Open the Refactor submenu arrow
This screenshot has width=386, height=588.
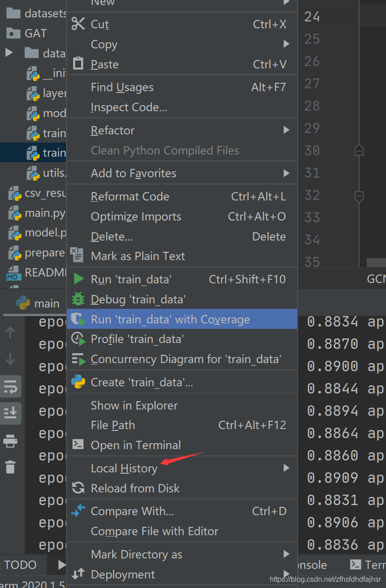coord(286,130)
